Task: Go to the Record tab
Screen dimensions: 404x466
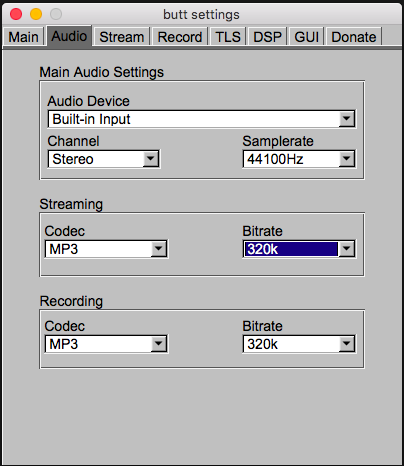Action: tap(180, 37)
